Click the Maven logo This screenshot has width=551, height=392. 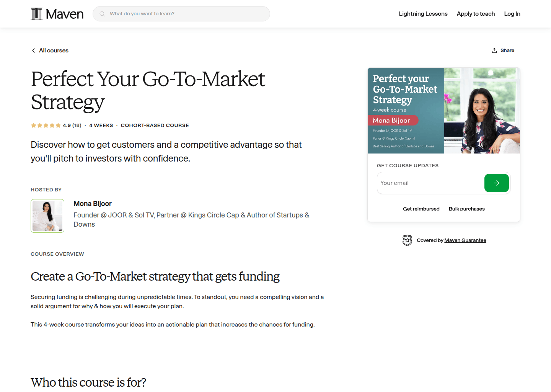pos(57,13)
